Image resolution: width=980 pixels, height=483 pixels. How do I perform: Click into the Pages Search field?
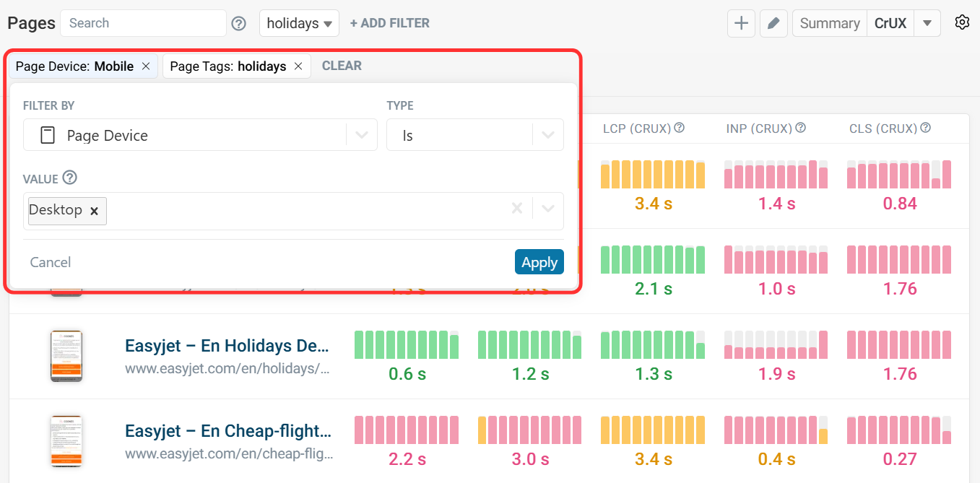point(143,23)
